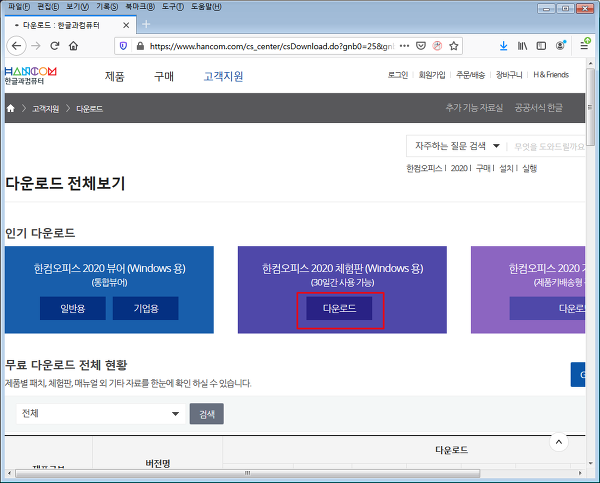Open the 장바구니 link
The width and height of the screenshot is (600, 483).
click(509, 75)
